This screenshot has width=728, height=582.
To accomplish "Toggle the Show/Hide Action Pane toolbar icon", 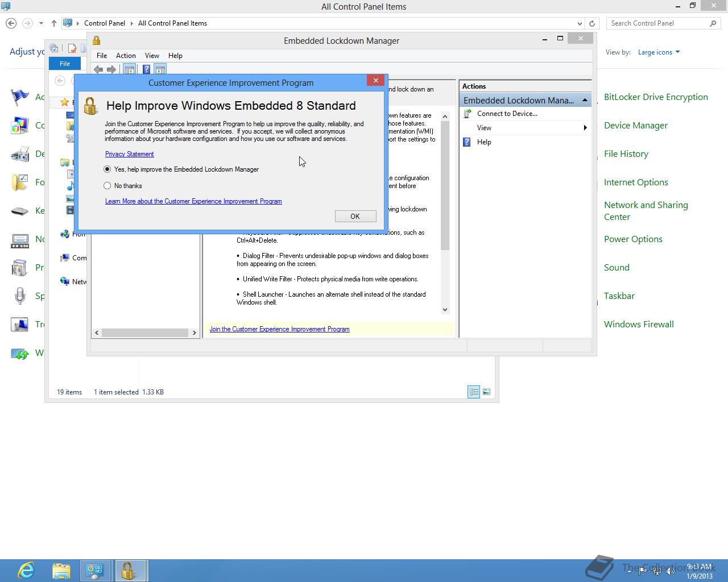I will [x=160, y=69].
